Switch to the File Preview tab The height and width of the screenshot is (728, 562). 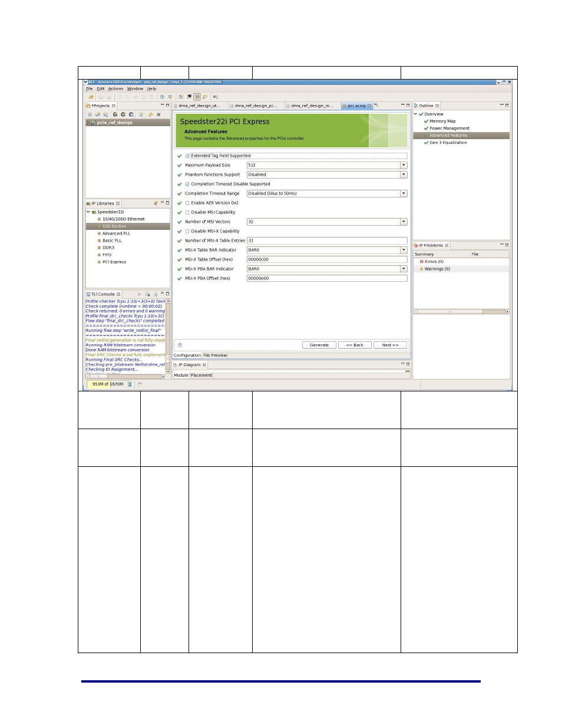[x=215, y=355]
